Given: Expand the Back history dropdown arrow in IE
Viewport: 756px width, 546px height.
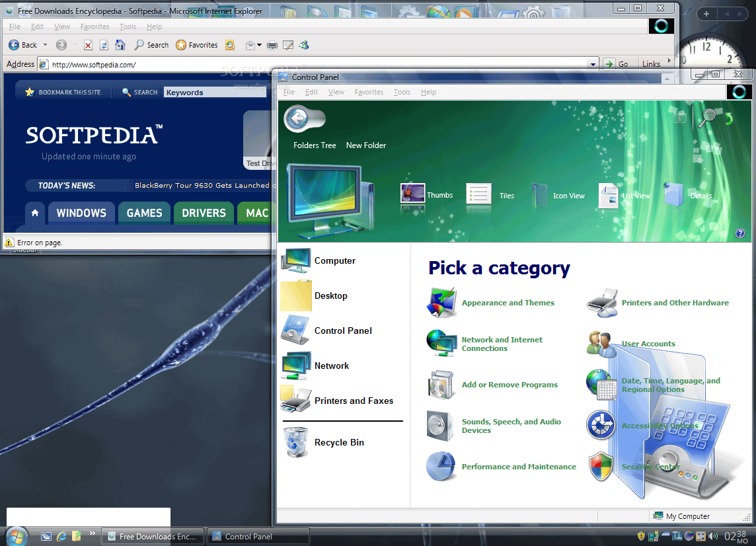Looking at the screenshot, I should pos(46,45).
